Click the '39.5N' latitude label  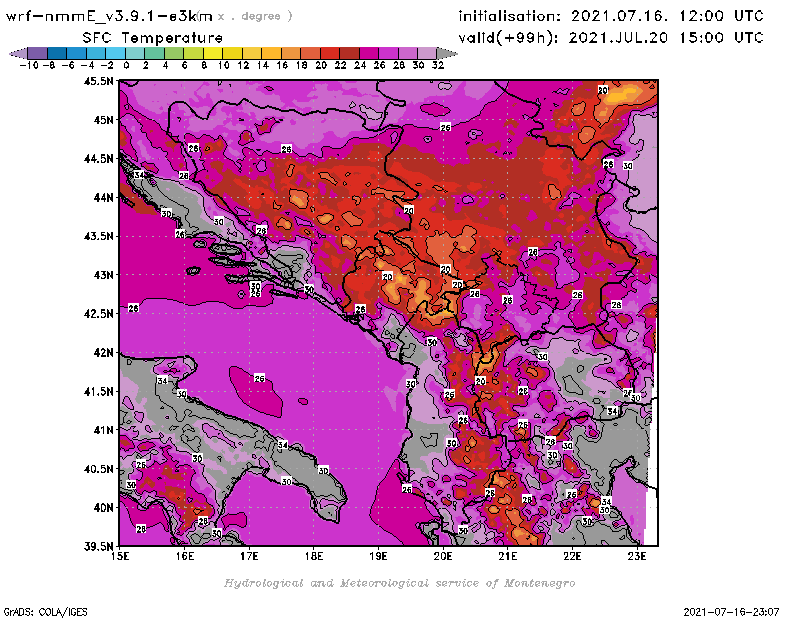coord(99,547)
